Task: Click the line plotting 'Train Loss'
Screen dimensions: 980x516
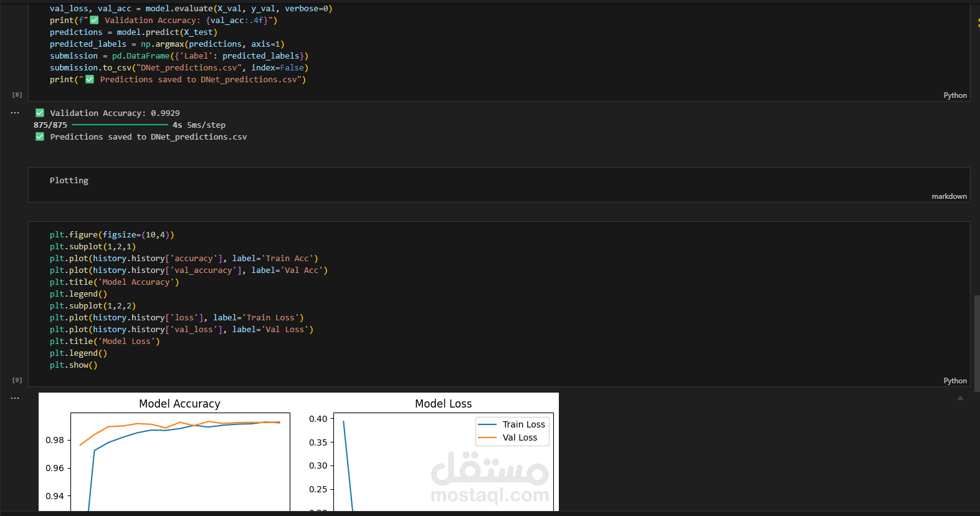Action: (x=177, y=317)
